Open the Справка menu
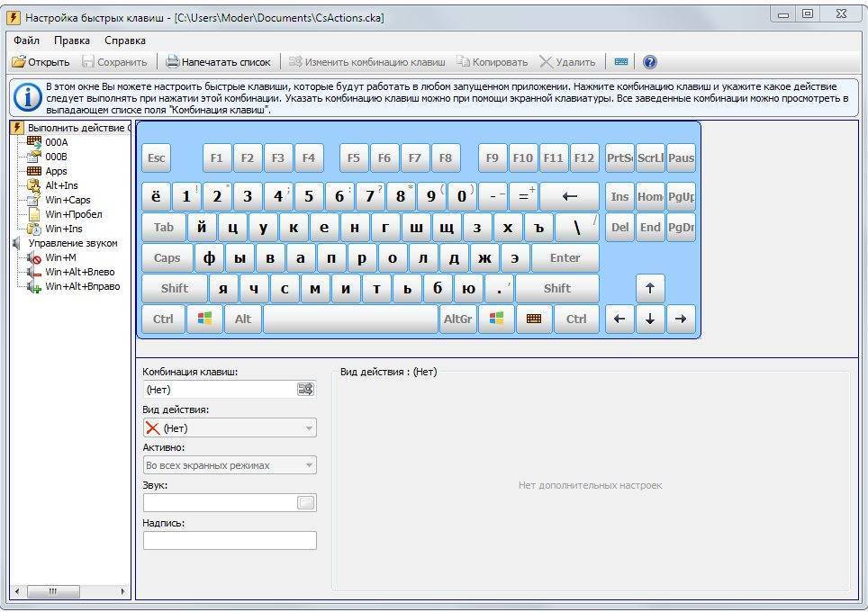Screen dimensions: 868x612 125,40
